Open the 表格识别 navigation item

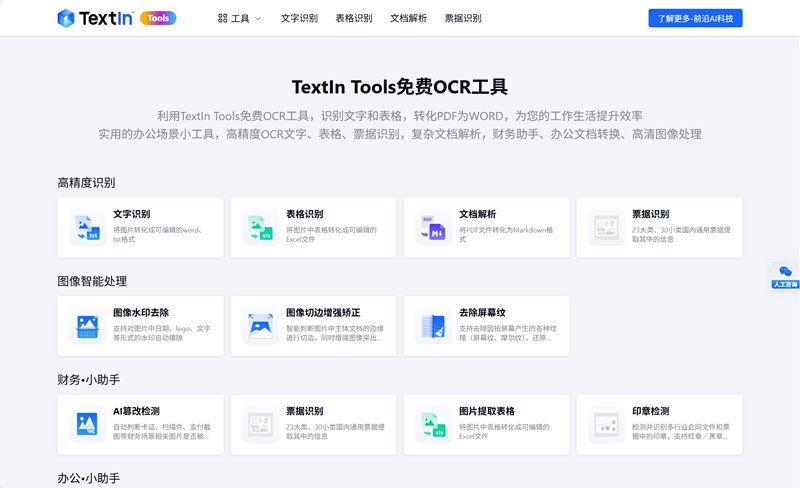pos(354,18)
